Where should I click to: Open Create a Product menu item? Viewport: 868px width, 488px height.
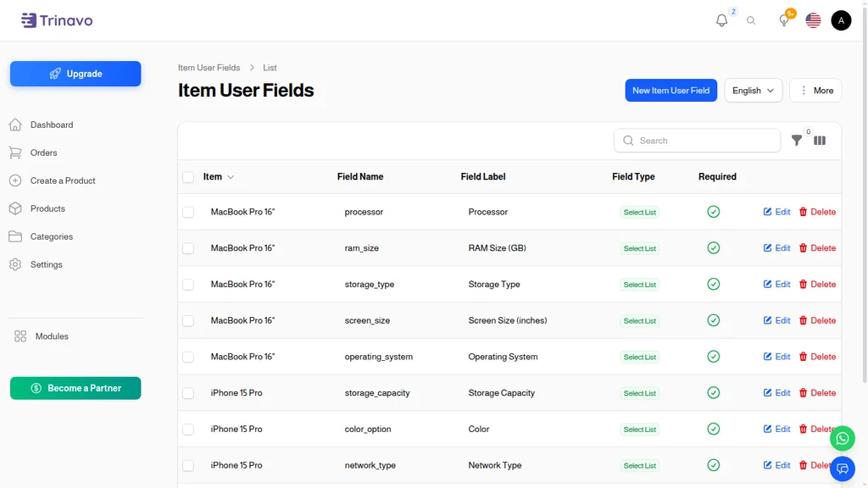click(63, 180)
